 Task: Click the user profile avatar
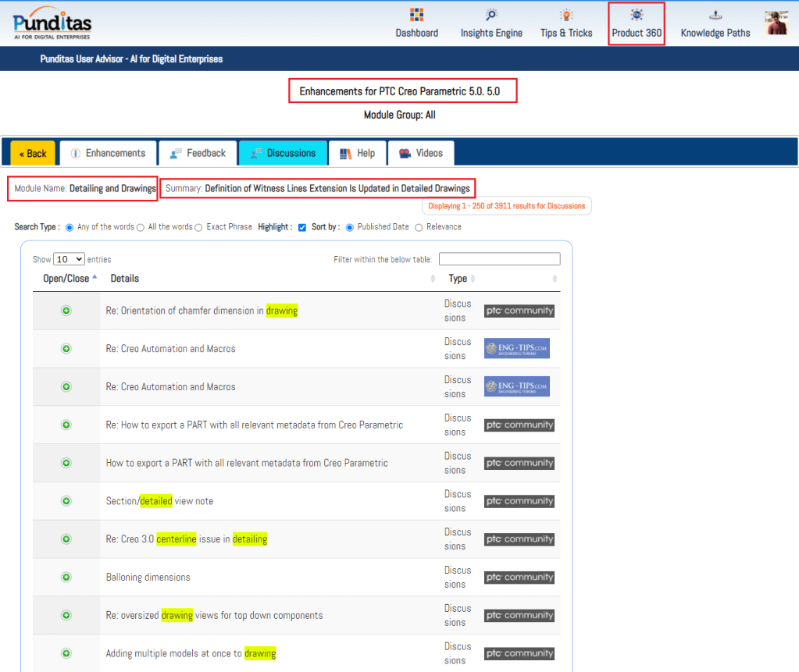coord(776,23)
